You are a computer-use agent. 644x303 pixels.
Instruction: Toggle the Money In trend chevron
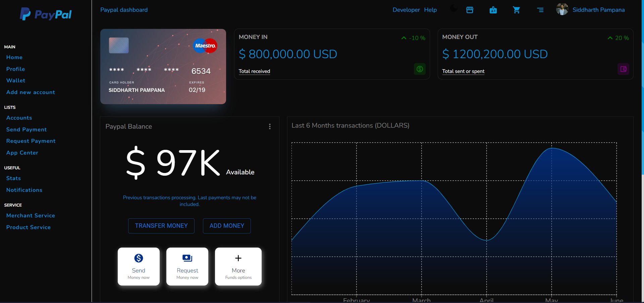click(x=404, y=38)
